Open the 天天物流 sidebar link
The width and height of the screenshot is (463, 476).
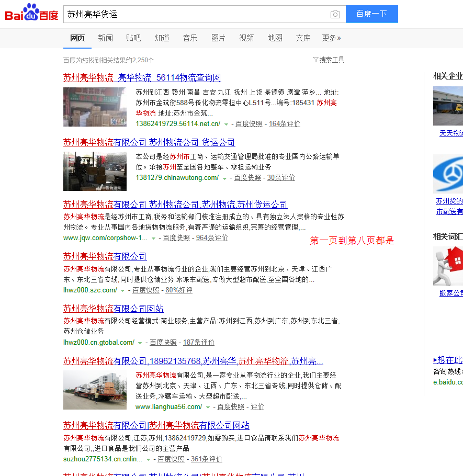pos(451,133)
